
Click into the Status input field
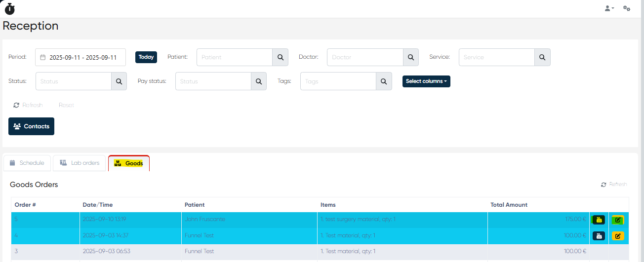[74, 81]
